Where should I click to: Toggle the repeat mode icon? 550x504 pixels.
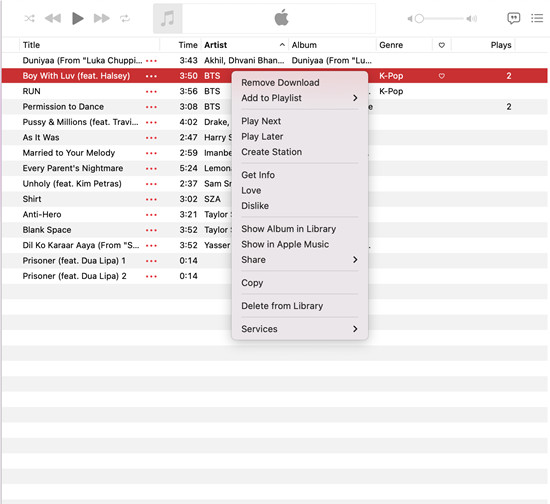pyautogui.click(x=125, y=18)
